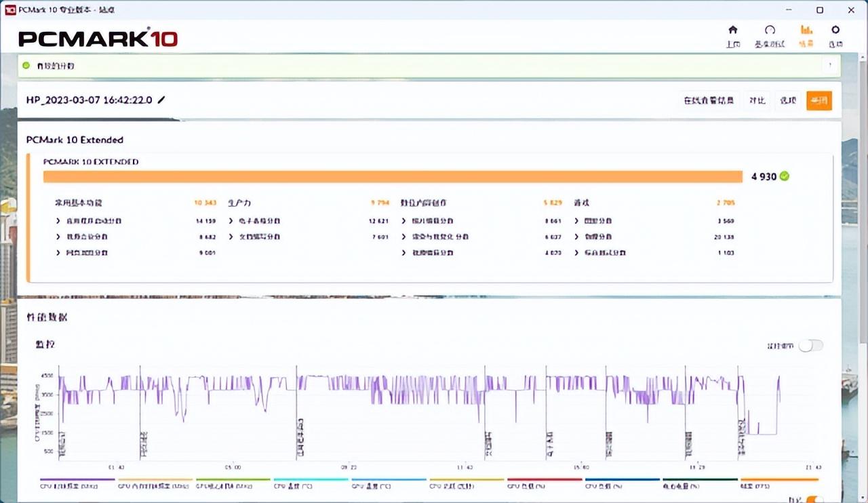Click the PCMark 10 Extended section title
The width and height of the screenshot is (868, 503).
[75, 140]
